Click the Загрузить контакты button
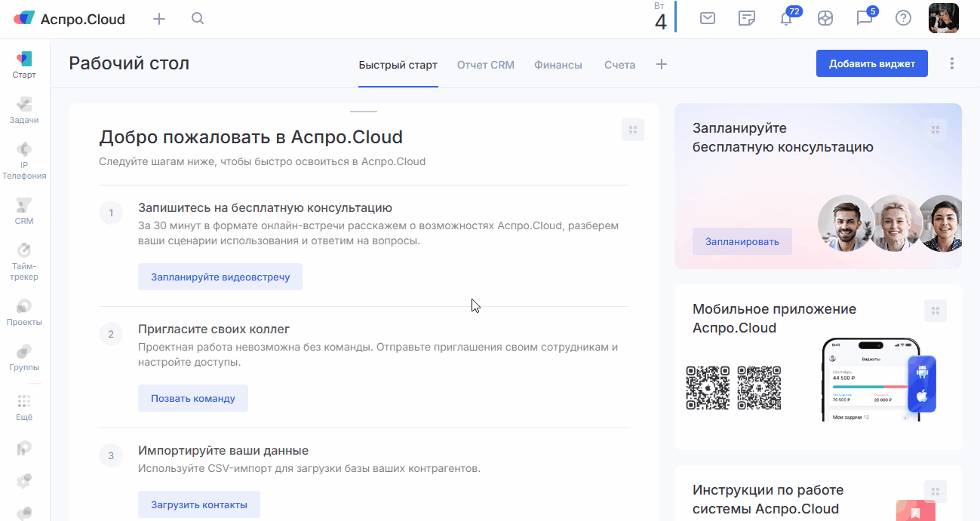Screen dimensions: 980x521 tap(199, 504)
